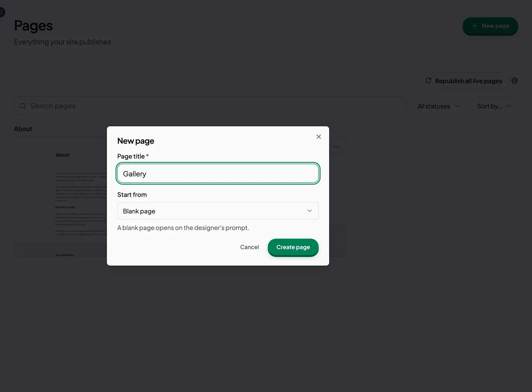This screenshot has width=532, height=392.
Task: Open the Start from dropdown
Action: coord(218,211)
